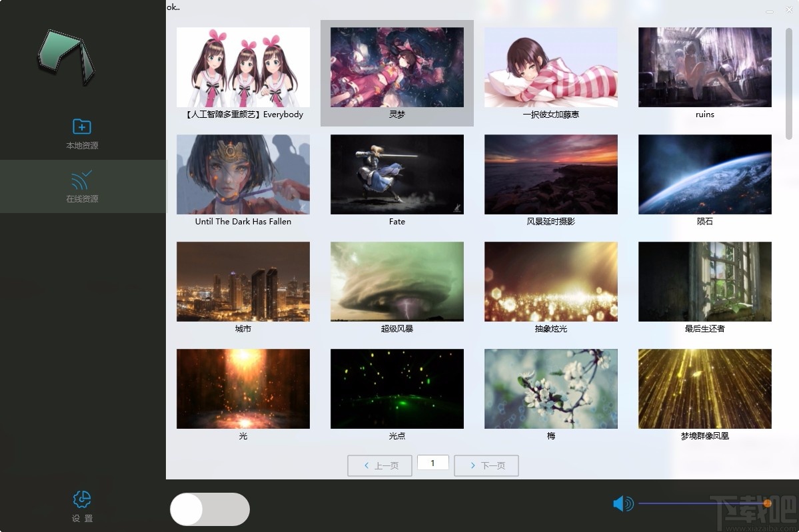Viewport: 799px width, 532px height.
Task: Select the ruins wallpaper thumbnail
Action: tap(705, 67)
